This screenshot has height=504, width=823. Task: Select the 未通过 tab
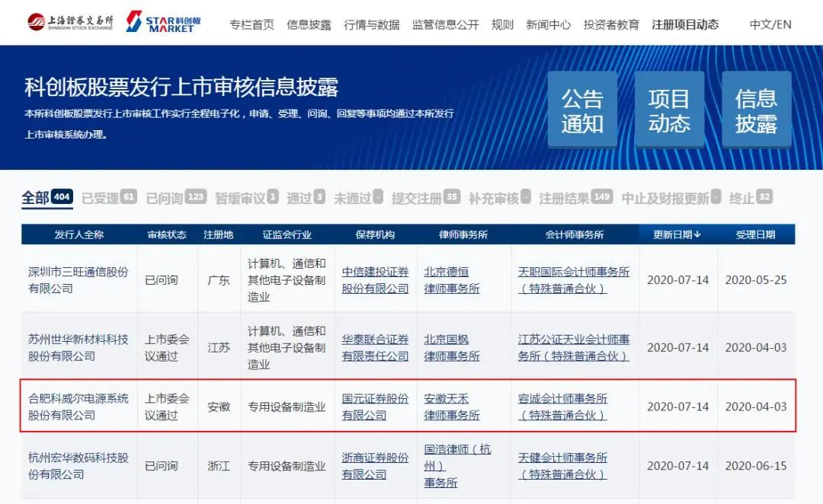point(358,198)
